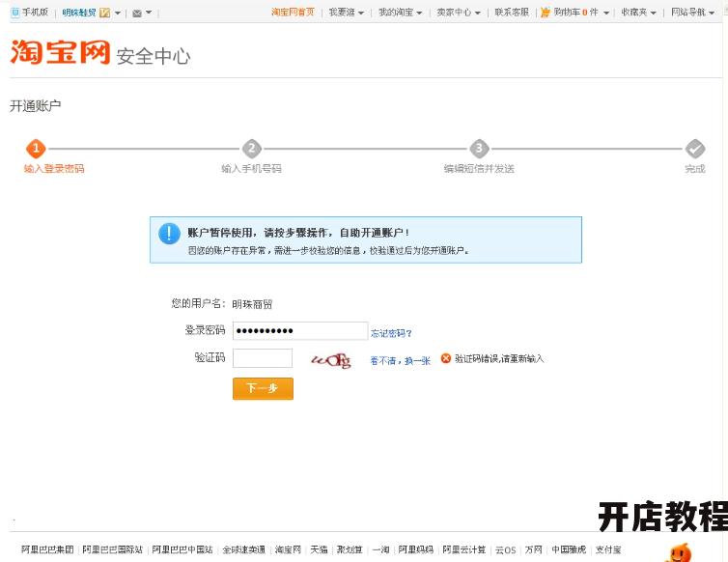
Task: Click the captcha image
Action: pos(331,360)
